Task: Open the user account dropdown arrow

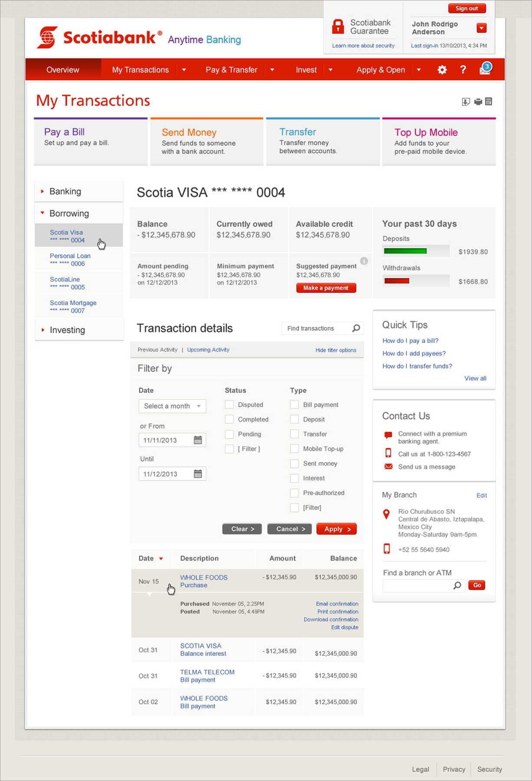Action: (481, 28)
